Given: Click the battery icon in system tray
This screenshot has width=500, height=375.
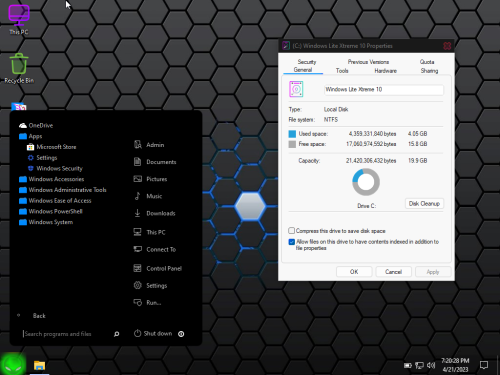Looking at the screenshot, I should click(x=408, y=365).
